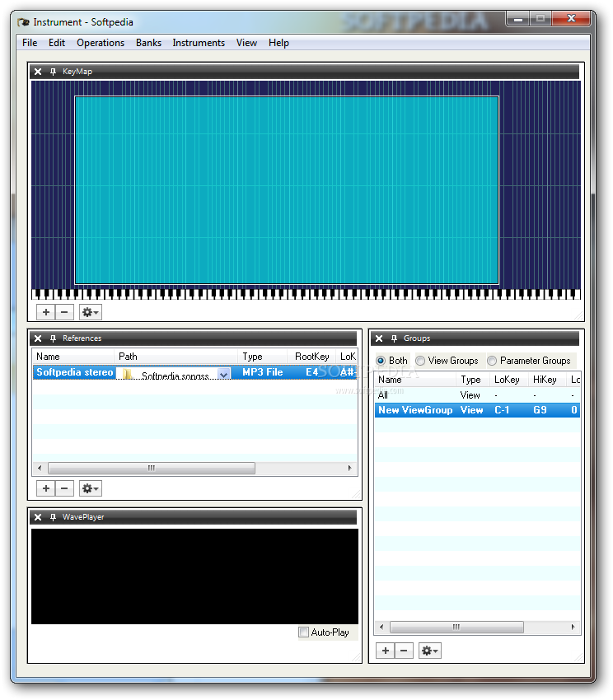The width and height of the screenshot is (613, 700).
Task: Close the KeyMap panel
Action: [38, 72]
